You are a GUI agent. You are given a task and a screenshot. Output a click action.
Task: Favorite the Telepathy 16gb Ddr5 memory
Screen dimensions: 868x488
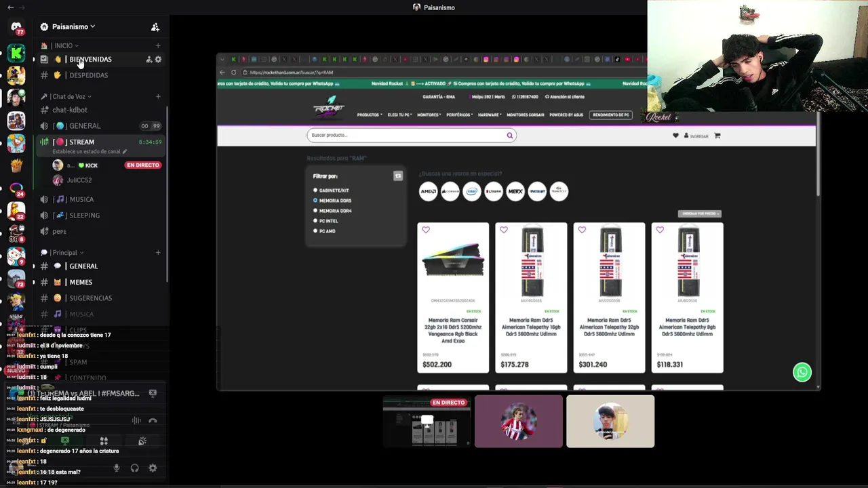(x=504, y=230)
